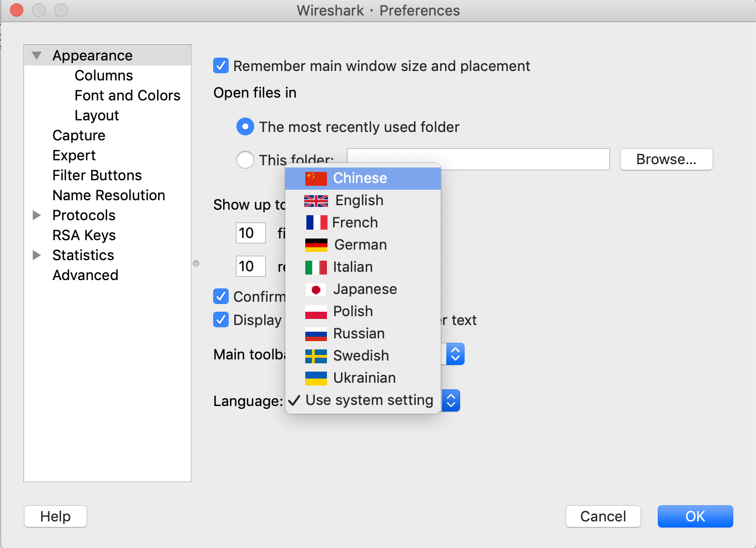
Task: Click the Japanese flag icon
Action: (x=316, y=290)
